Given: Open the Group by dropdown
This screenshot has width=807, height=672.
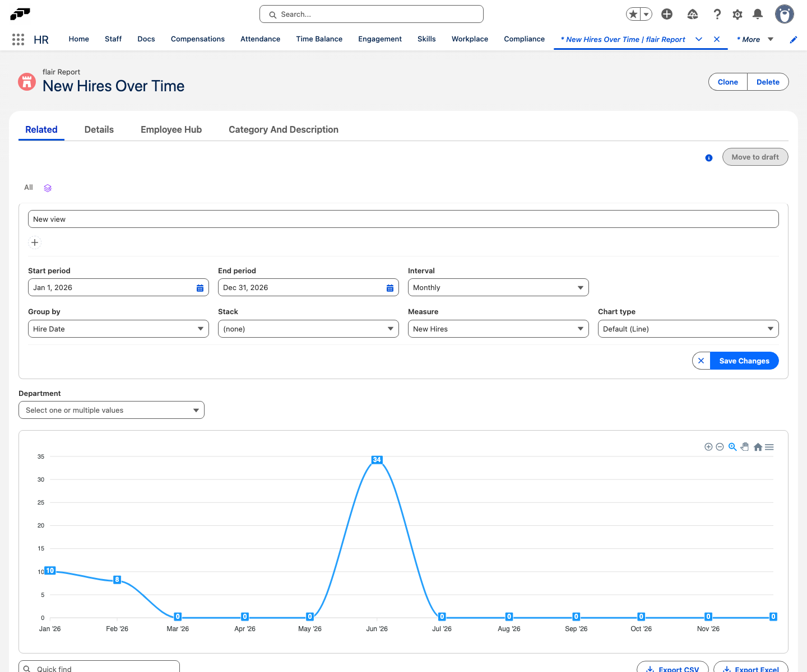Looking at the screenshot, I should (x=118, y=329).
